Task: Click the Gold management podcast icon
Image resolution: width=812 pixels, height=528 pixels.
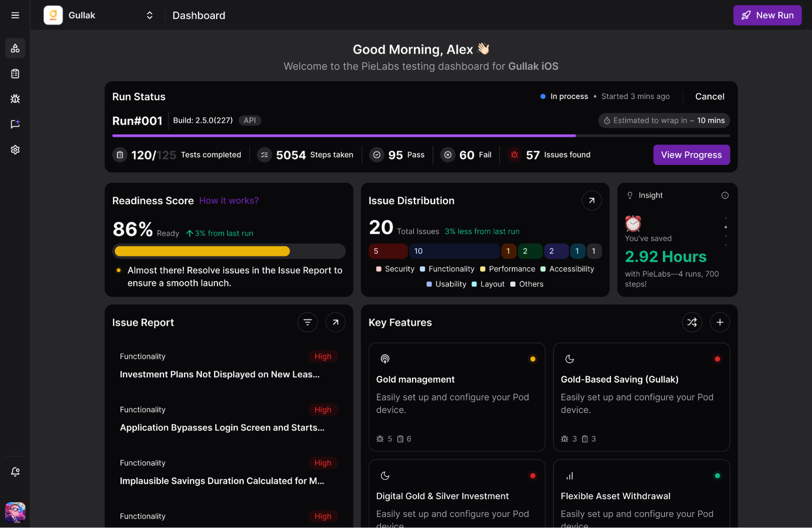Action: pyautogui.click(x=385, y=359)
